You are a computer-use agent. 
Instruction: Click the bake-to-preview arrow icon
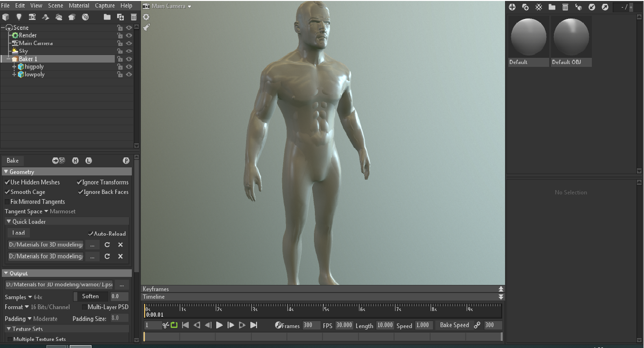tap(59, 161)
